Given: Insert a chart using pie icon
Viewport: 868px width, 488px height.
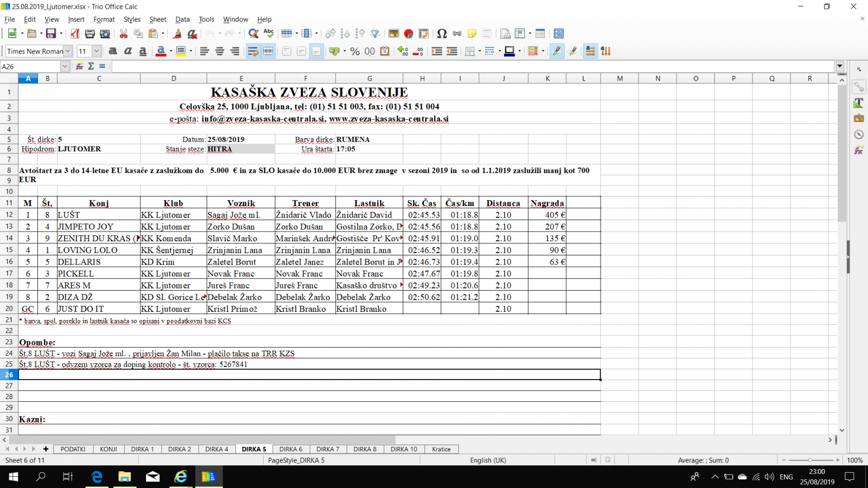Looking at the screenshot, I should click(x=409, y=34).
